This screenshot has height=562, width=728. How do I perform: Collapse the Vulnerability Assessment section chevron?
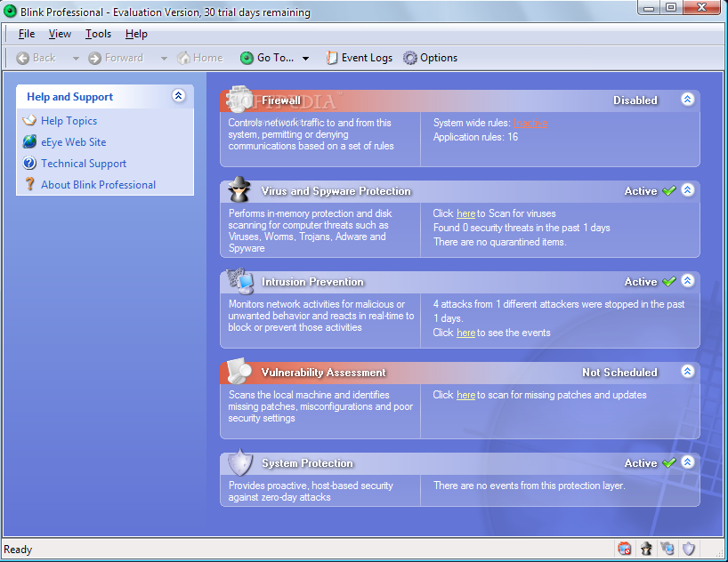click(688, 372)
